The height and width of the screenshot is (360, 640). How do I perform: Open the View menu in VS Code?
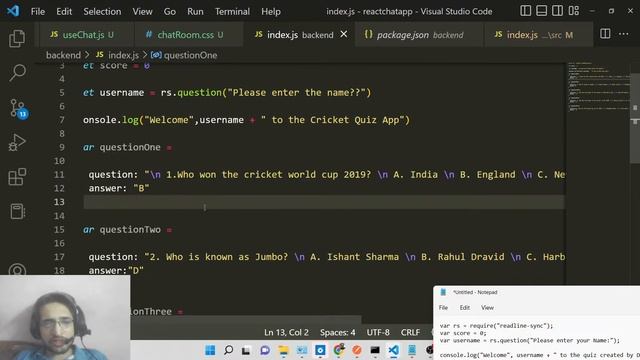click(142, 11)
